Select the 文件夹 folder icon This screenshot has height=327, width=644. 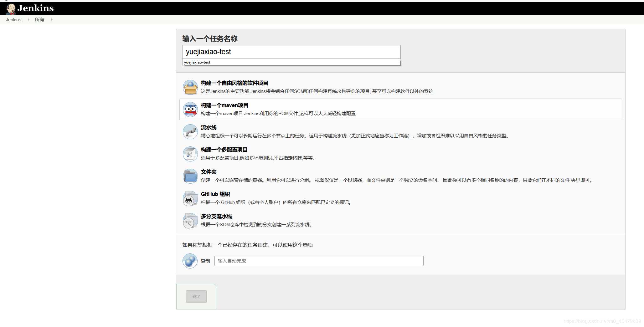pos(190,176)
